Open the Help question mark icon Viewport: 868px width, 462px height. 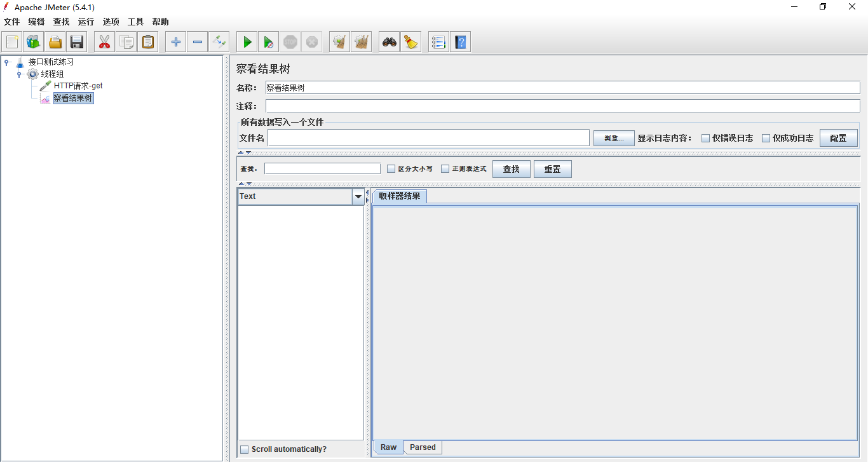coord(461,42)
